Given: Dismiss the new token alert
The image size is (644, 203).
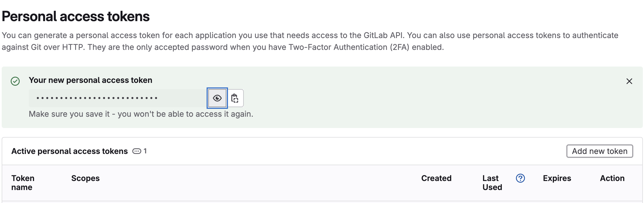Looking at the screenshot, I should pos(629,81).
